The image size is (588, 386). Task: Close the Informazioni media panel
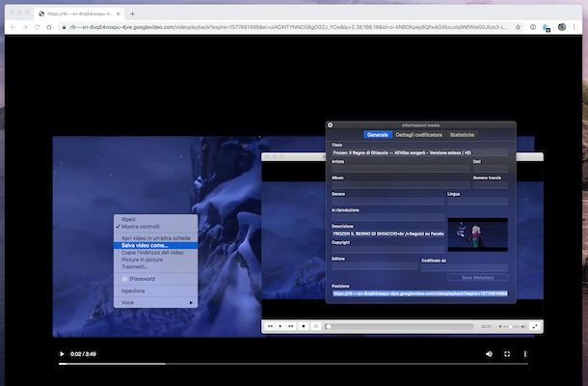(330, 125)
